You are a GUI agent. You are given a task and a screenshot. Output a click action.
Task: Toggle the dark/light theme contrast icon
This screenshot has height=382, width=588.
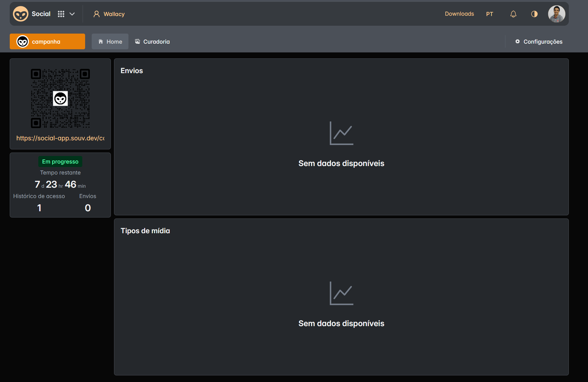tap(534, 14)
